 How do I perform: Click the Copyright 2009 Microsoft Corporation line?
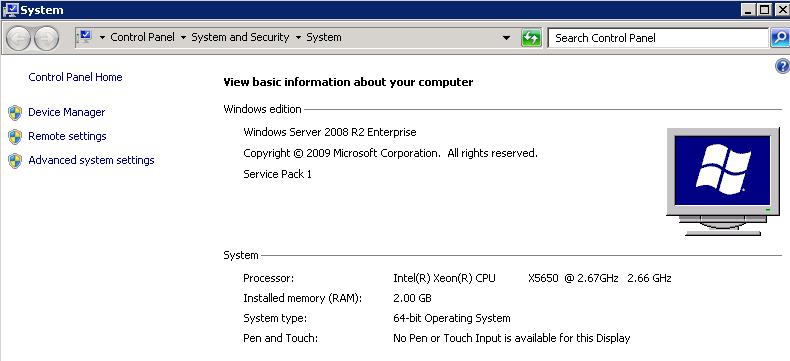point(390,153)
